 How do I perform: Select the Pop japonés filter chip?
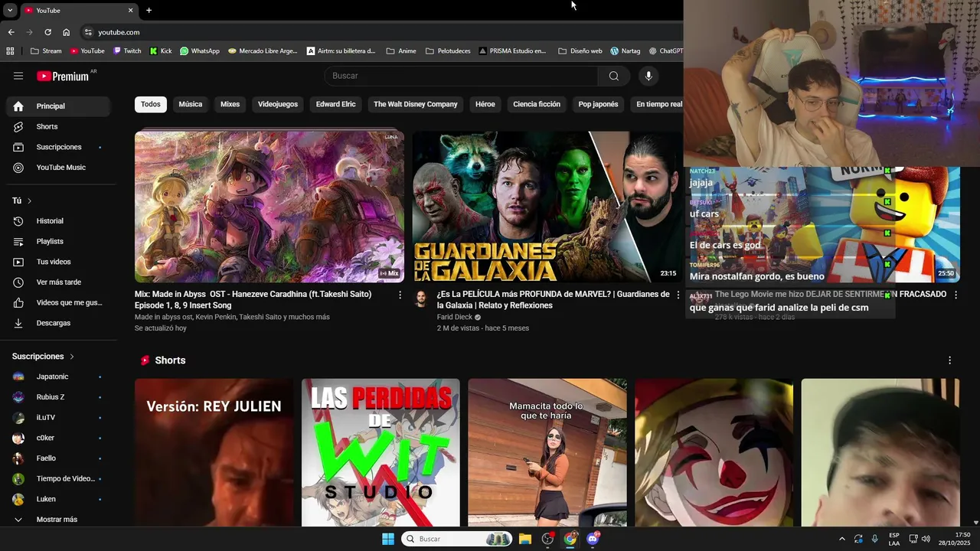pos(598,104)
